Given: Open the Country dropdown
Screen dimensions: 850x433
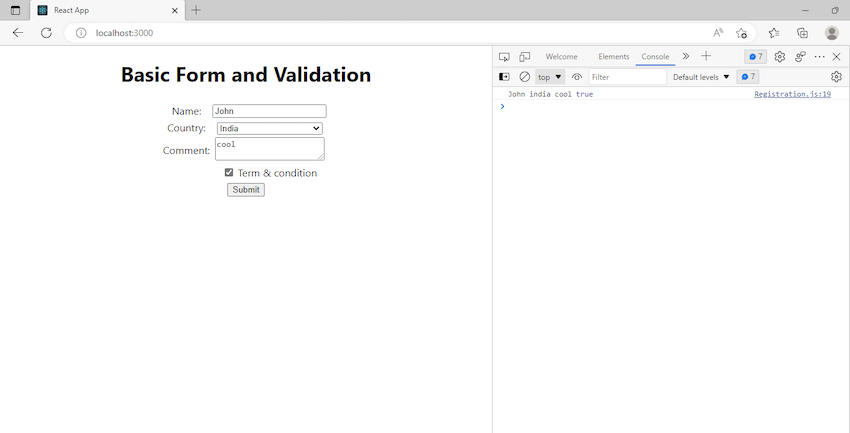Looking at the screenshot, I should click(270, 128).
